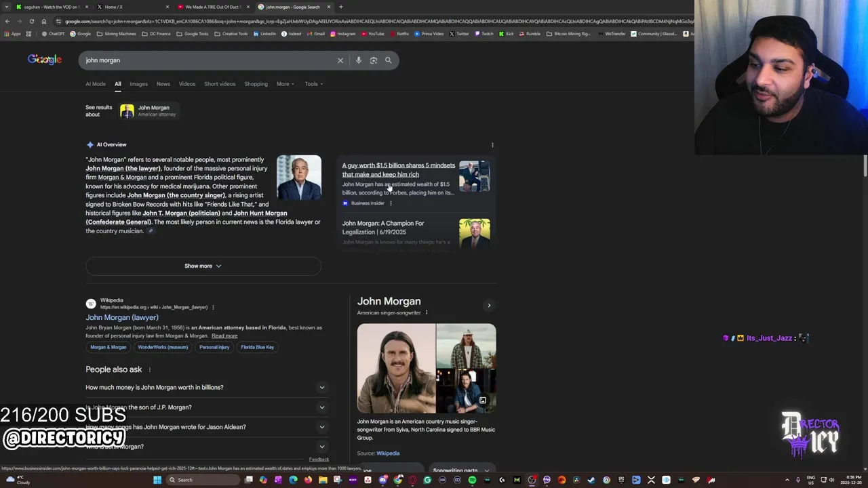Click the Windows taskbar Search box

click(203, 480)
